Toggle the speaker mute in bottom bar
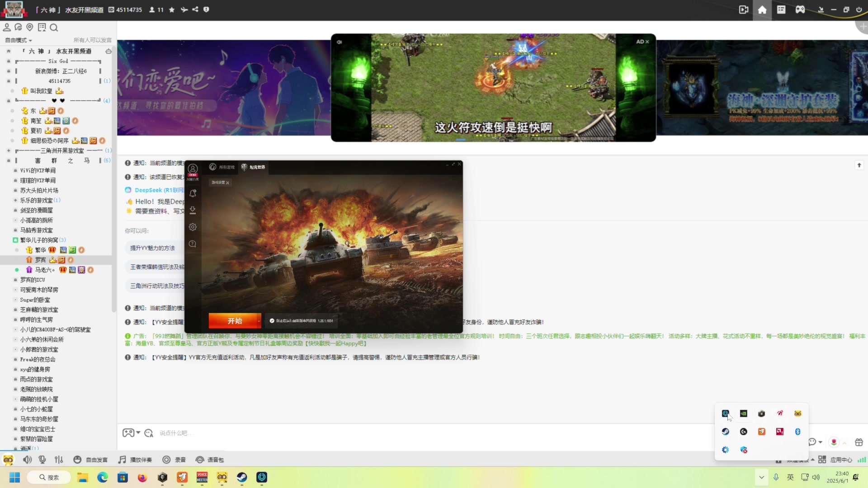 (x=28, y=460)
